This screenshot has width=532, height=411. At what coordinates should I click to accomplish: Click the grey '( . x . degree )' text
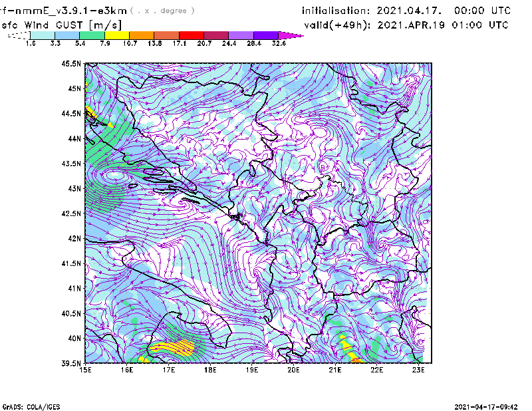coord(162,11)
